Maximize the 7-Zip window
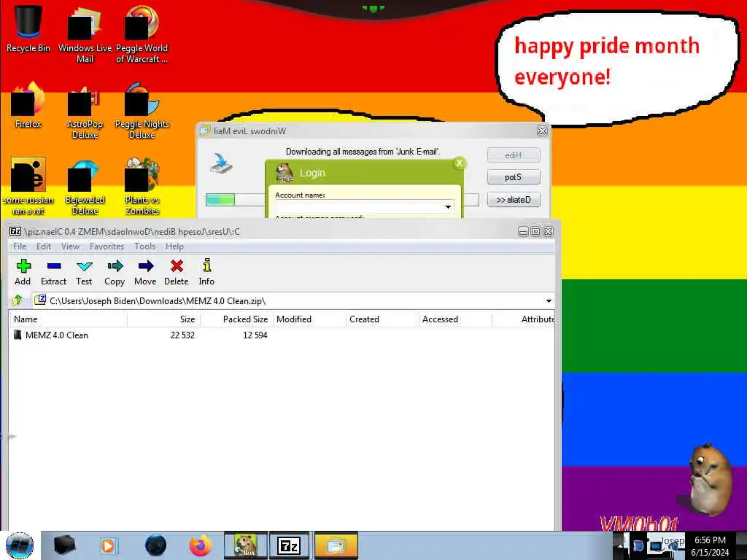Viewport: 747px width, 560px height. click(x=535, y=231)
